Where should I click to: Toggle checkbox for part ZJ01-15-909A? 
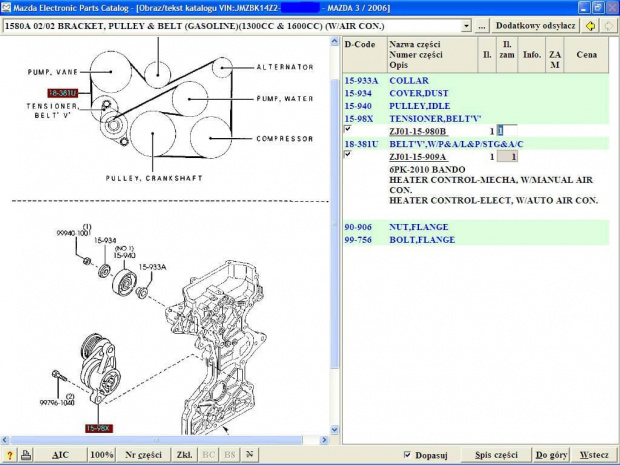tap(348, 154)
